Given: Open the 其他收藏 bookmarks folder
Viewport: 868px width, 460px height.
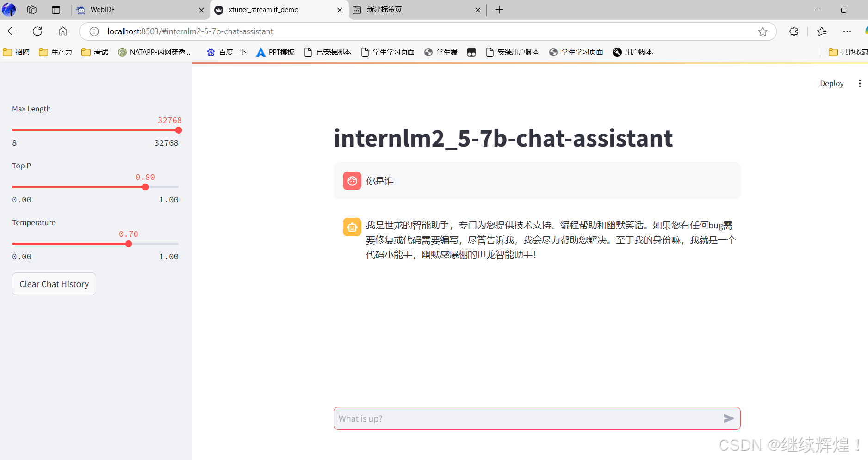Looking at the screenshot, I should (851, 52).
